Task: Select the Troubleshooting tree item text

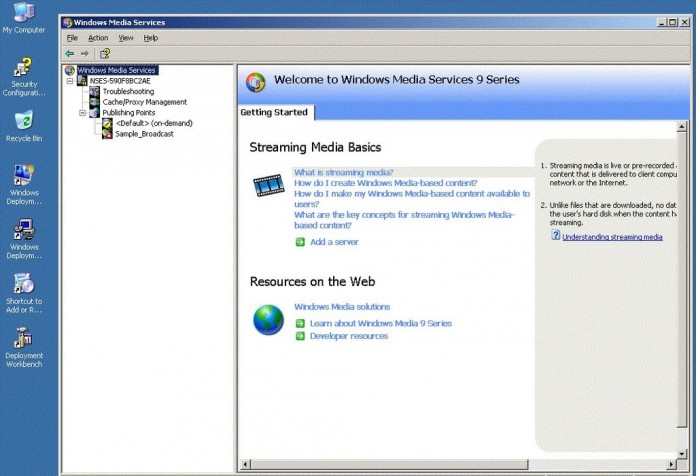Action: coord(128,91)
